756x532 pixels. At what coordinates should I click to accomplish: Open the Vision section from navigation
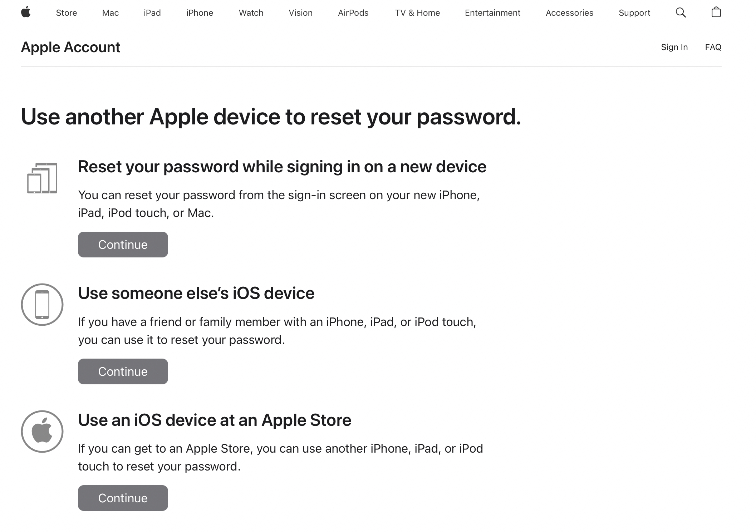(300, 13)
